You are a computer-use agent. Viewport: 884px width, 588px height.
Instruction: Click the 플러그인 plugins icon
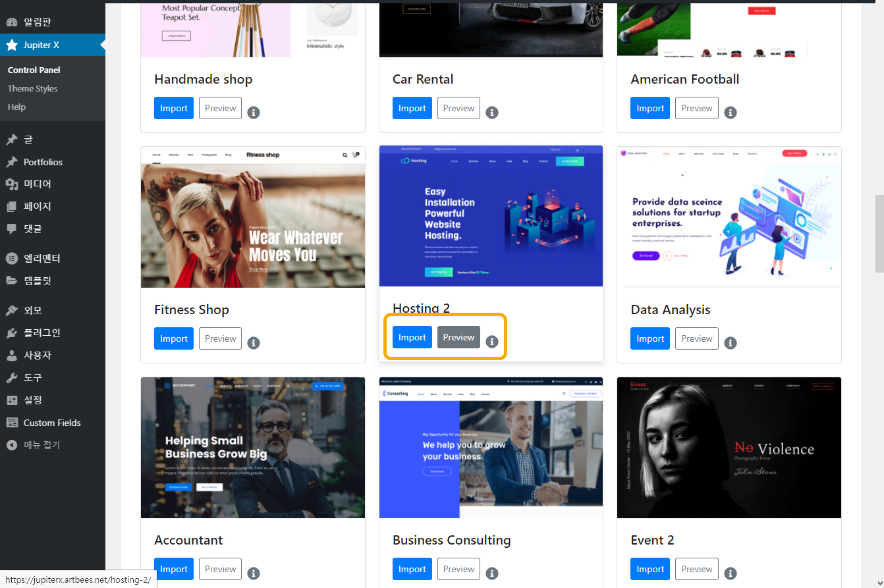12,333
